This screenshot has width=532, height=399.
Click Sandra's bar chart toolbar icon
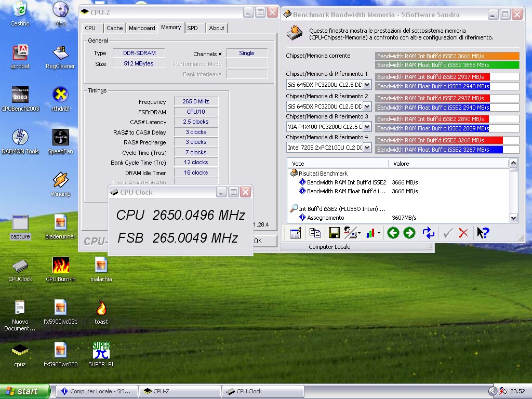(370, 233)
